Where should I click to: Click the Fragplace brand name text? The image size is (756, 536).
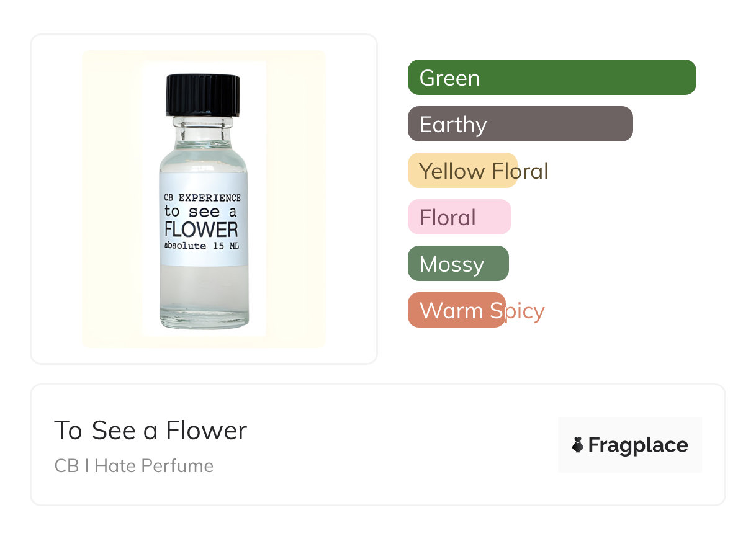638,445
